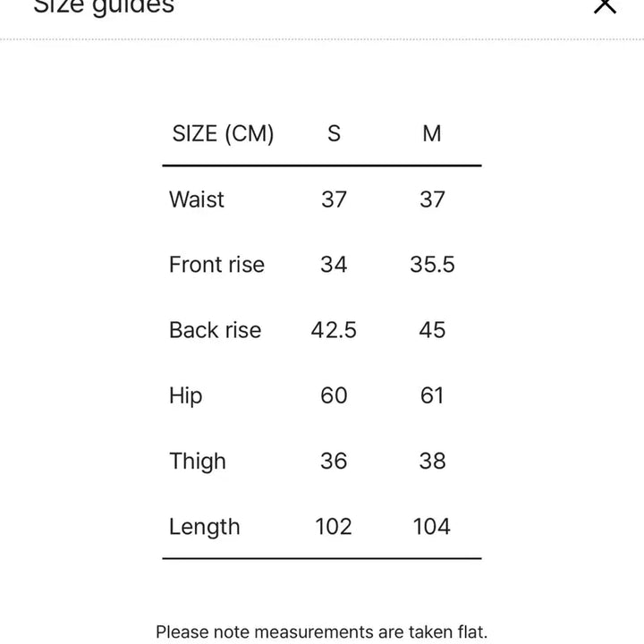Click the Waist row label
Image resolution: width=644 pixels, height=644 pixels.
click(197, 199)
